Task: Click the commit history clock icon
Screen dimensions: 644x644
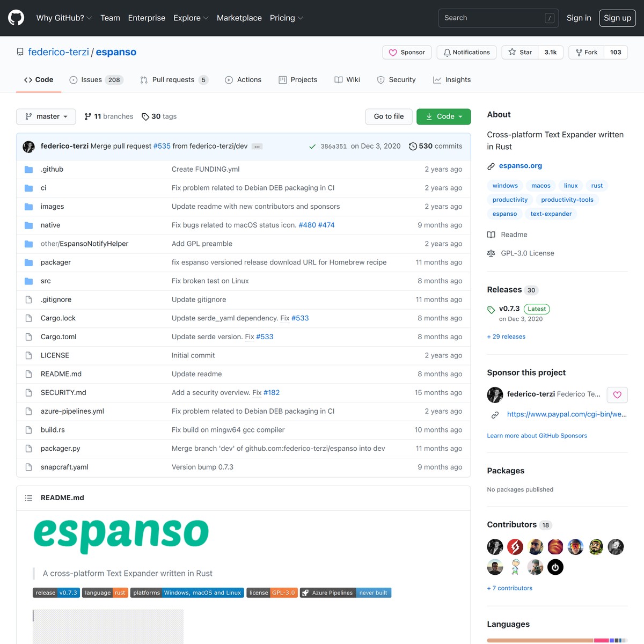Action: coord(413,147)
